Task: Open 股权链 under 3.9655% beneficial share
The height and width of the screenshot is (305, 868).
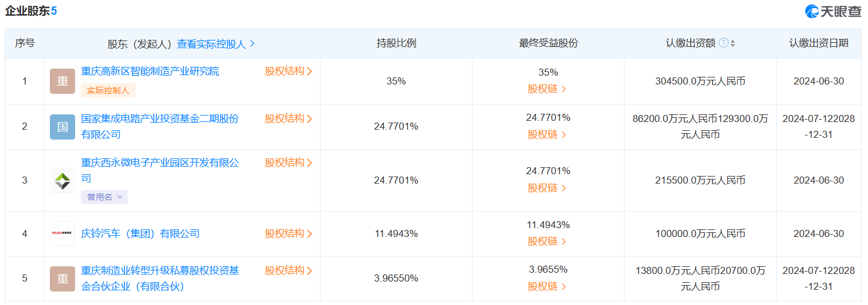Action: tap(547, 286)
